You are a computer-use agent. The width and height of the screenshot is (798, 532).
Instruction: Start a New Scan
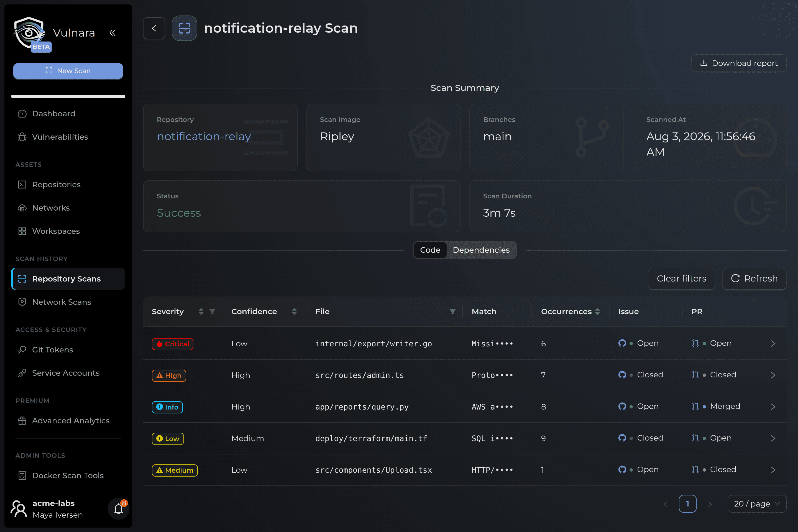68,71
